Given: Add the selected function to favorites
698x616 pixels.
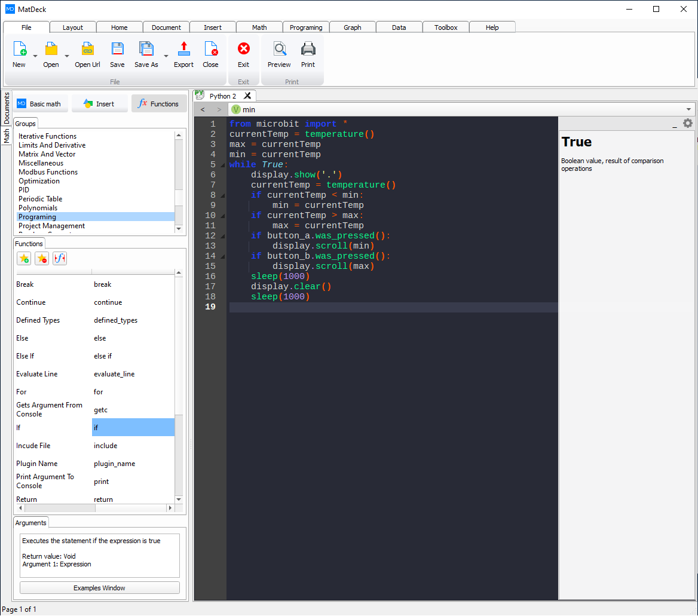Looking at the screenshot, I should 24,258.
